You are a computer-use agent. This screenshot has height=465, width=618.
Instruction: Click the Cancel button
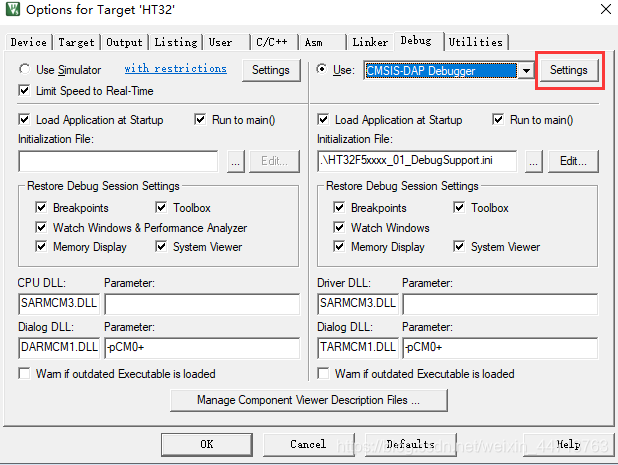click(x=309, y=445)
